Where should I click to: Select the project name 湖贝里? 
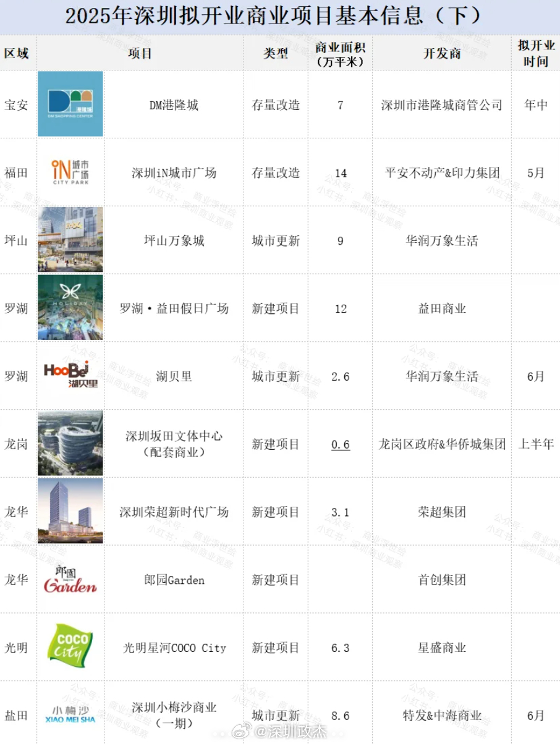point(174,376)
